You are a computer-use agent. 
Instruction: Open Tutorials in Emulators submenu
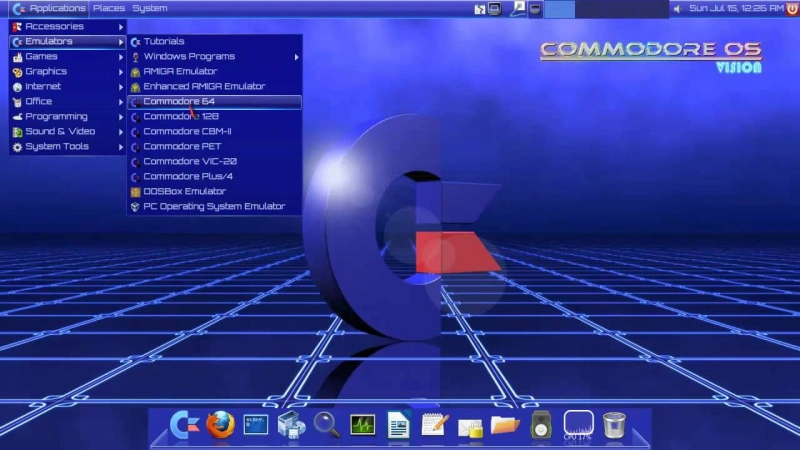214,41
